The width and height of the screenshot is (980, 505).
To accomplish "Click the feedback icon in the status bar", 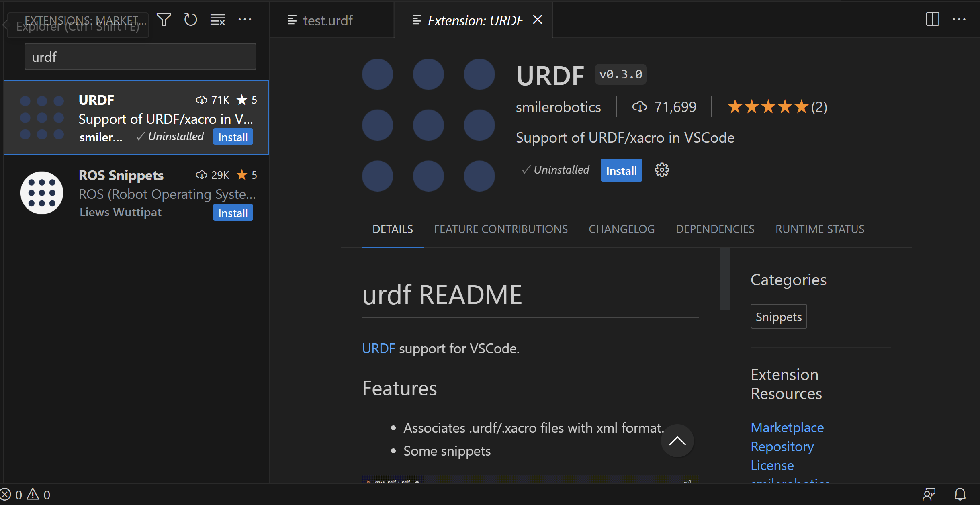I will pyautogui.click(x=929, y=494).
